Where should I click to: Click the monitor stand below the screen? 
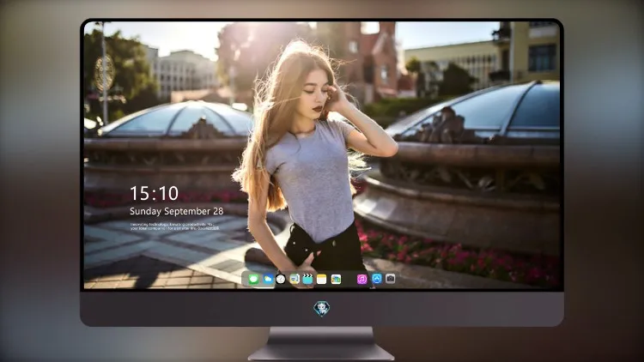tap(321, 343)
